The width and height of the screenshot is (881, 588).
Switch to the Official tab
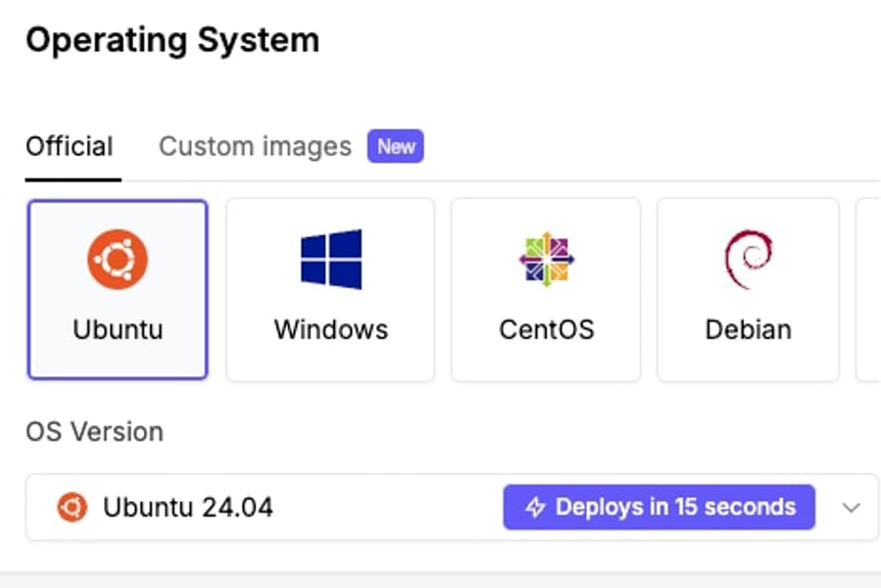coord(70,147)
